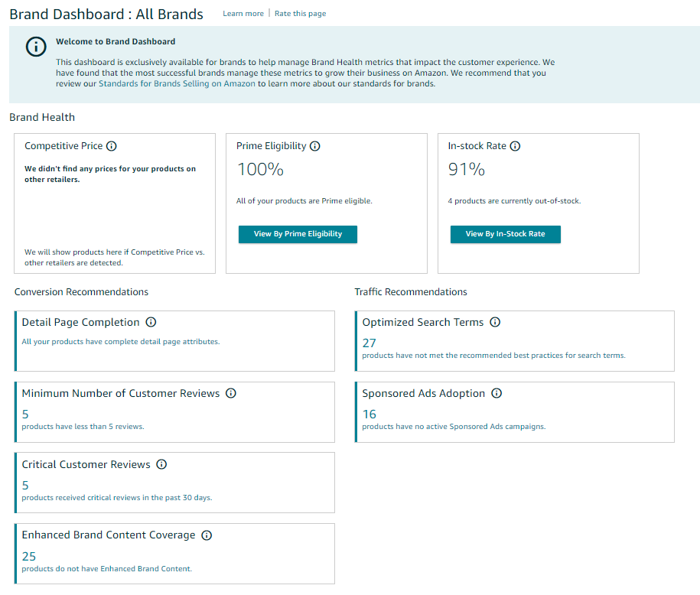Screen dimensions: 700x595
Task: Open the Enhanced Brand Content Coverage tooltip
Action: coord(207,535)
